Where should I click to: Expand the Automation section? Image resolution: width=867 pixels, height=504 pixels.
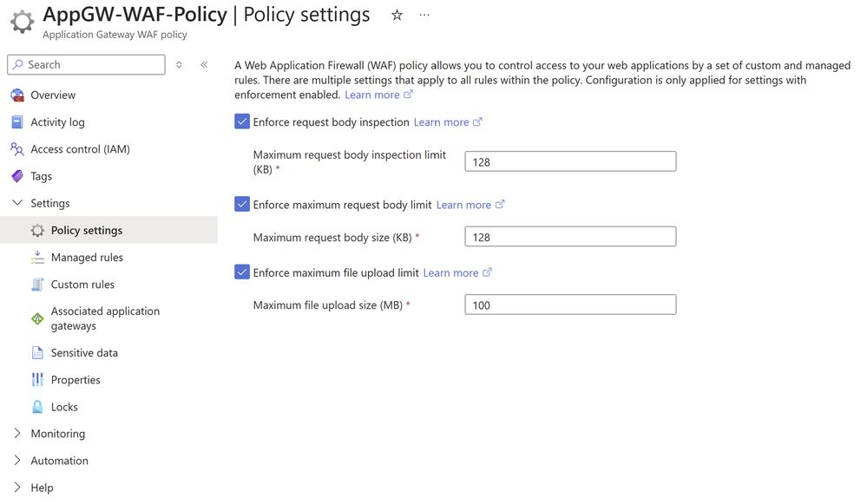click(x=17, y=461)
